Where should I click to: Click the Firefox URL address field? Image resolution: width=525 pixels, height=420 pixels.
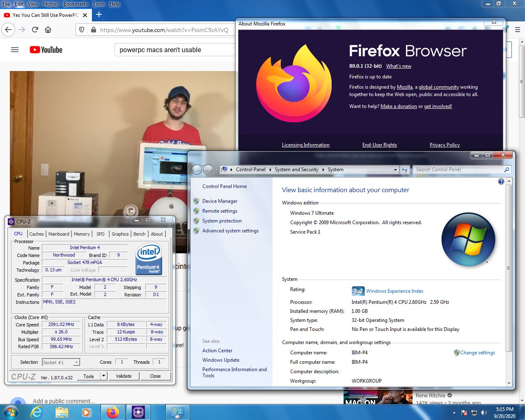164,30
